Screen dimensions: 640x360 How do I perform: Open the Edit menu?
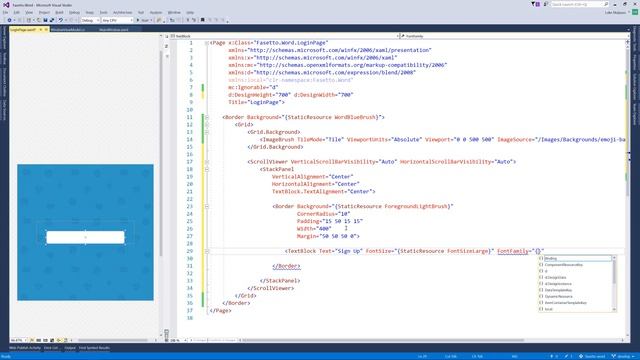[x=16, y=13]
